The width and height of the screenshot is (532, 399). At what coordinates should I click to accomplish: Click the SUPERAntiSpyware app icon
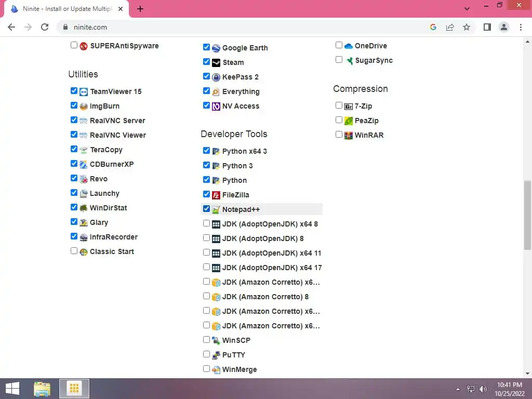coord(84,46)
